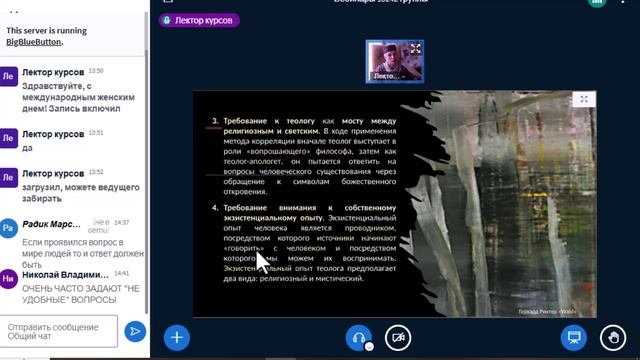Click the 'Лектор курсов' talking indicator pill
The image size is (640, 360).
pos(199,20)
